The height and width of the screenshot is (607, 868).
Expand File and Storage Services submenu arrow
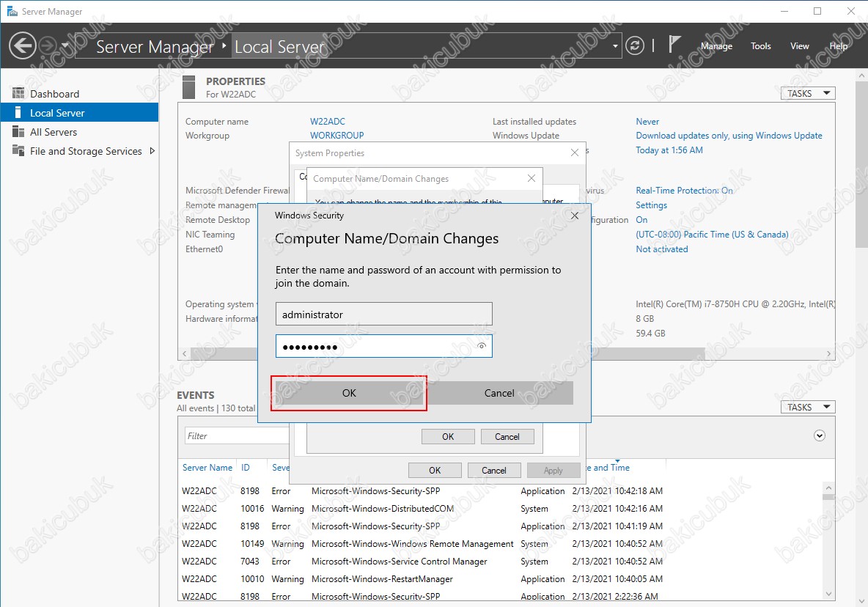coord(152,150)
